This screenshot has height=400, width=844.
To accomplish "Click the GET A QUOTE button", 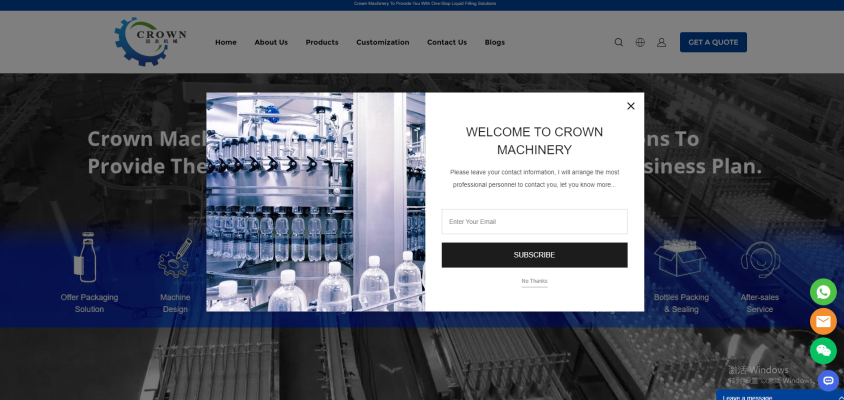I will (713, 42).
